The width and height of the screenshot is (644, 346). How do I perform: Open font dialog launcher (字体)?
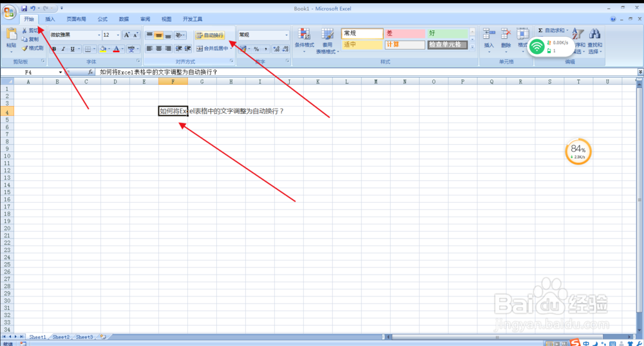[x=138, y=61]
